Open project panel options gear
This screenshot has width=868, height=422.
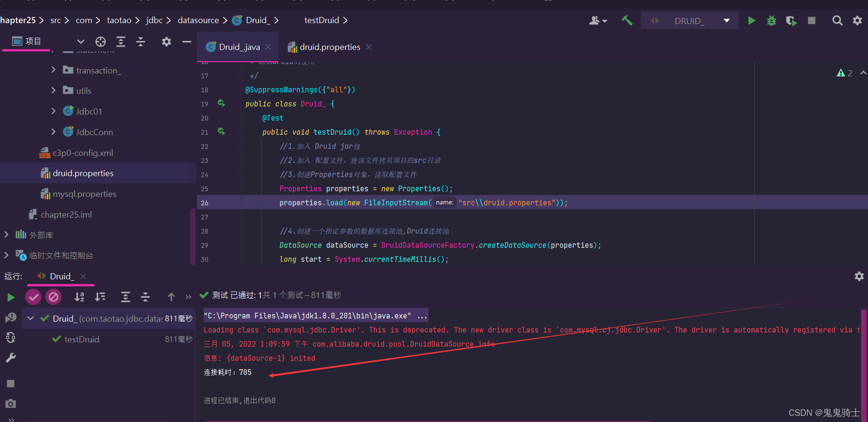click(x=166, y=41)
